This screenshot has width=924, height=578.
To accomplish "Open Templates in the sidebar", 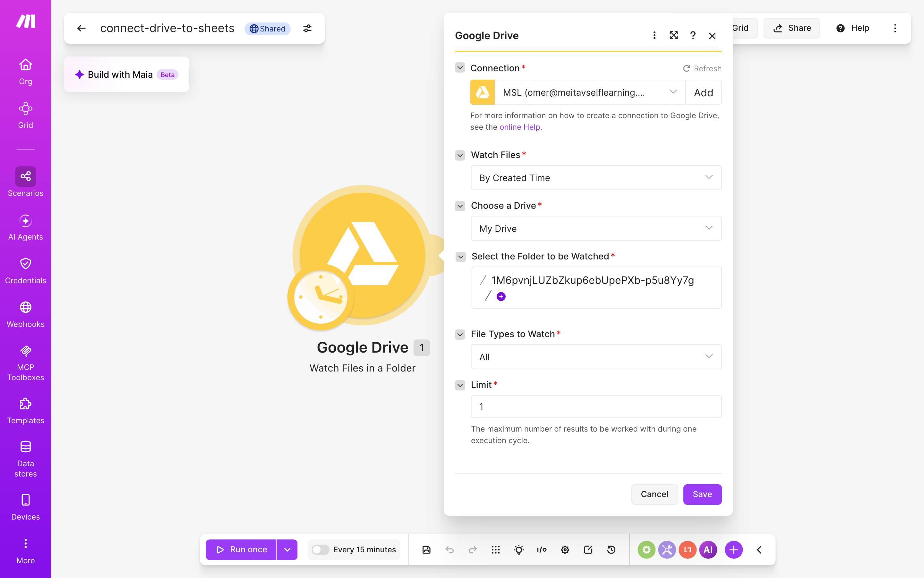I will pos(26,411).
